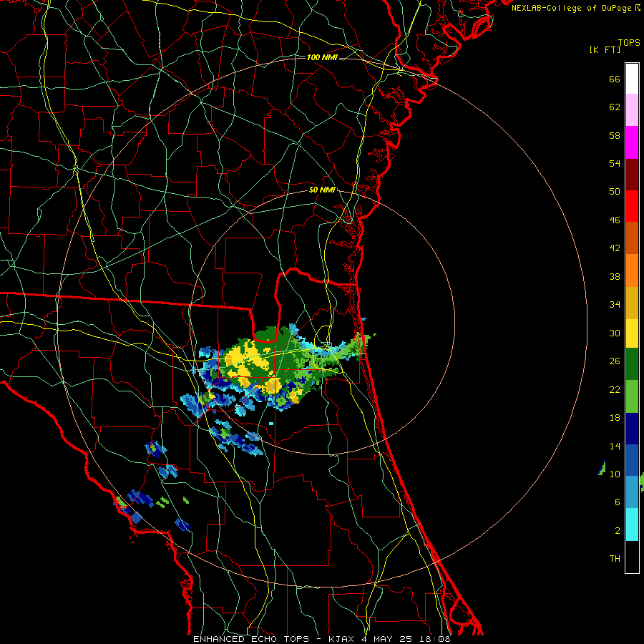Click the dark green 30 kft legend swatch

pos(632,364)
